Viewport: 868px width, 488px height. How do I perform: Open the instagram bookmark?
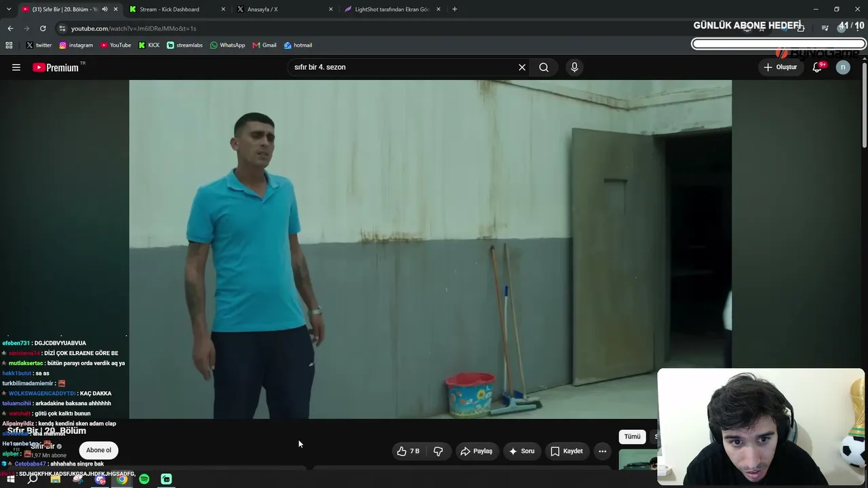(x=76, y=45)
